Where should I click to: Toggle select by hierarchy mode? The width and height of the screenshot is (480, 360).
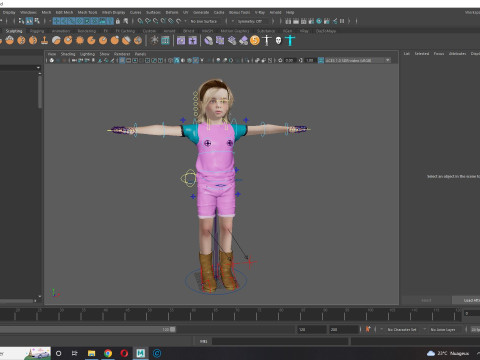[21, 21]
